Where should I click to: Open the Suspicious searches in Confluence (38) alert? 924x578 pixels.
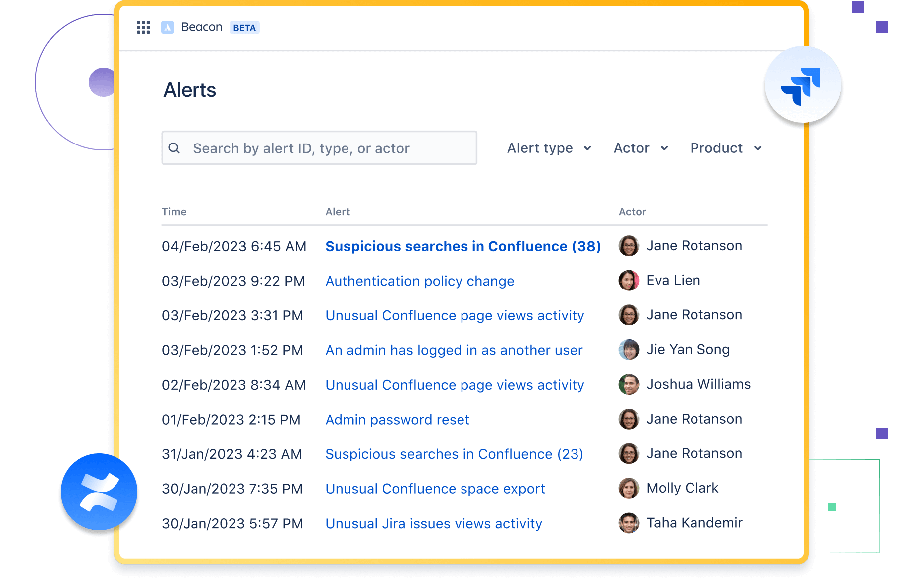463,246
